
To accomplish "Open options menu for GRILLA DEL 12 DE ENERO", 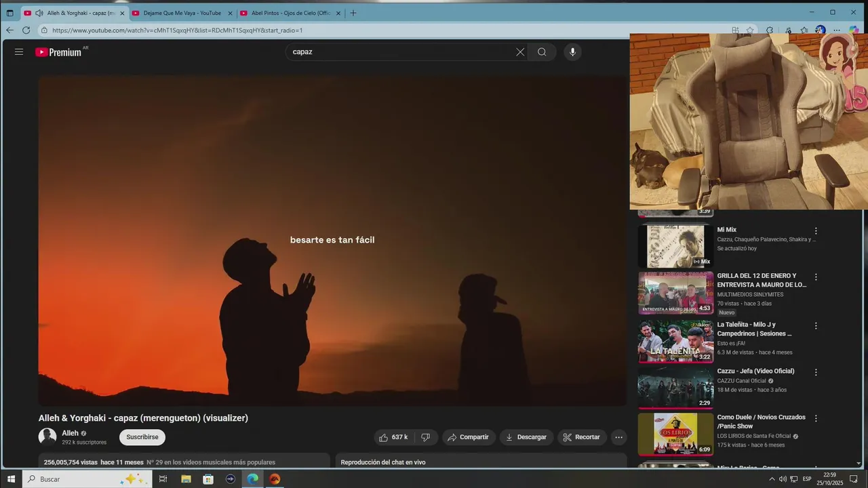I will (x=816, y=277).
